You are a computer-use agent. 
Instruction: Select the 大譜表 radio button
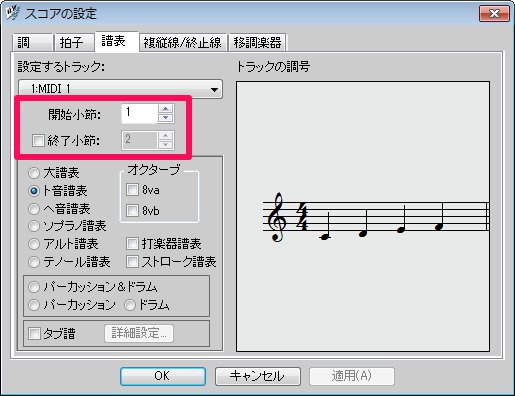click(34, 173)
